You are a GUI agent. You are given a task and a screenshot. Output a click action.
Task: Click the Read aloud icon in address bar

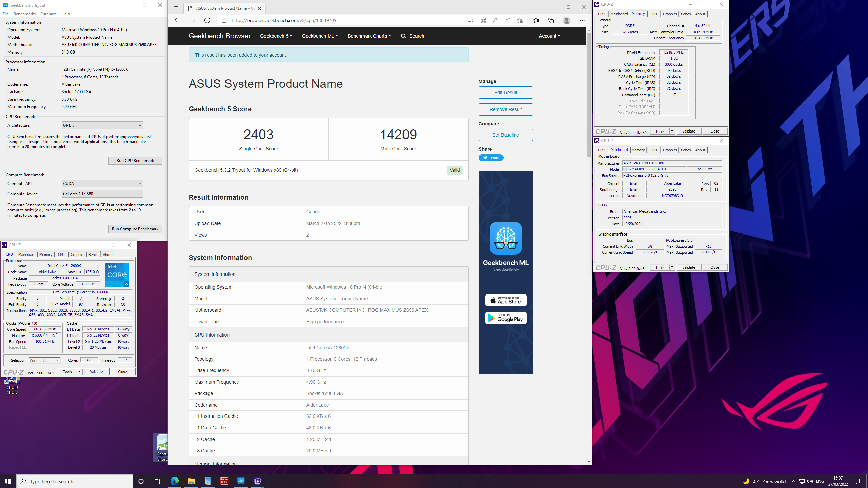point(508,20)
